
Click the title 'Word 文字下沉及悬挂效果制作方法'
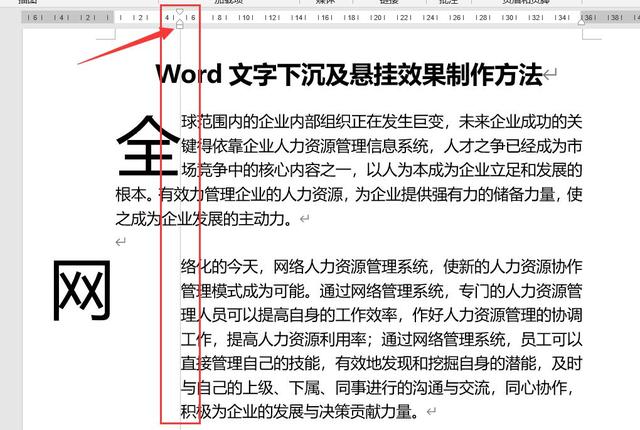click(x=349, y=75)
